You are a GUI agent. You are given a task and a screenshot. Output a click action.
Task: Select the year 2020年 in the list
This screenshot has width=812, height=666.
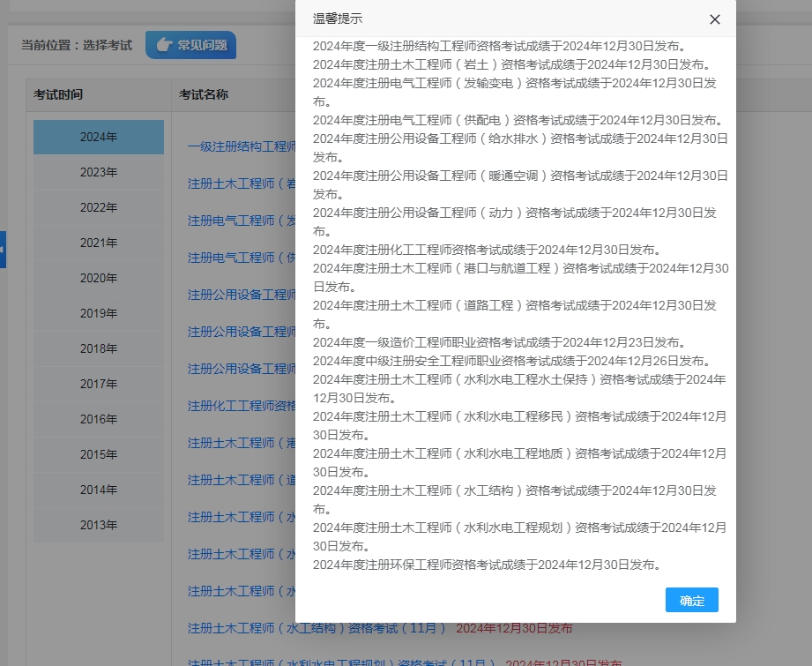coord(98,278)
